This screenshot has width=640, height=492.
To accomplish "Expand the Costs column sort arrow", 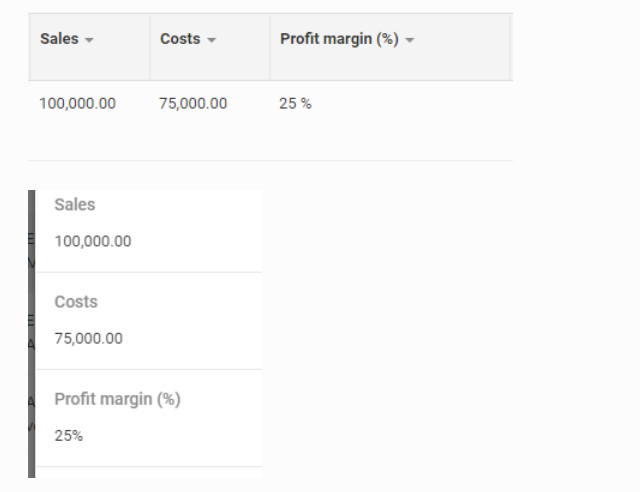I will (211, 40).
